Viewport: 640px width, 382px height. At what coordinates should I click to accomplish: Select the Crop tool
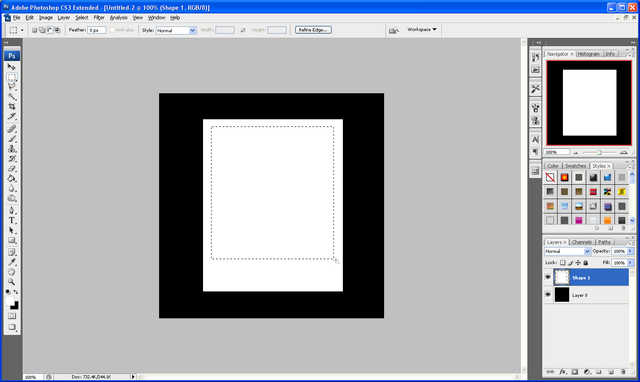click(x=12, y=107)
